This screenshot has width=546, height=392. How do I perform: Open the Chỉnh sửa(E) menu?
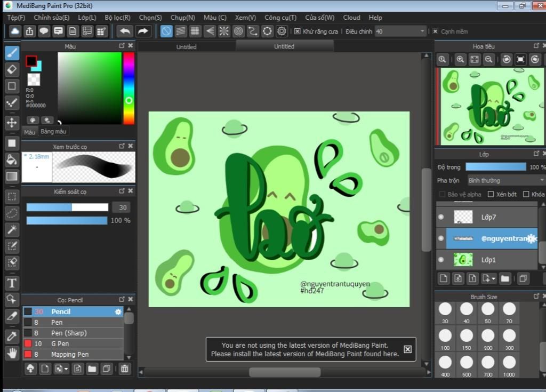pyautogui.click(x=52, y=18)
